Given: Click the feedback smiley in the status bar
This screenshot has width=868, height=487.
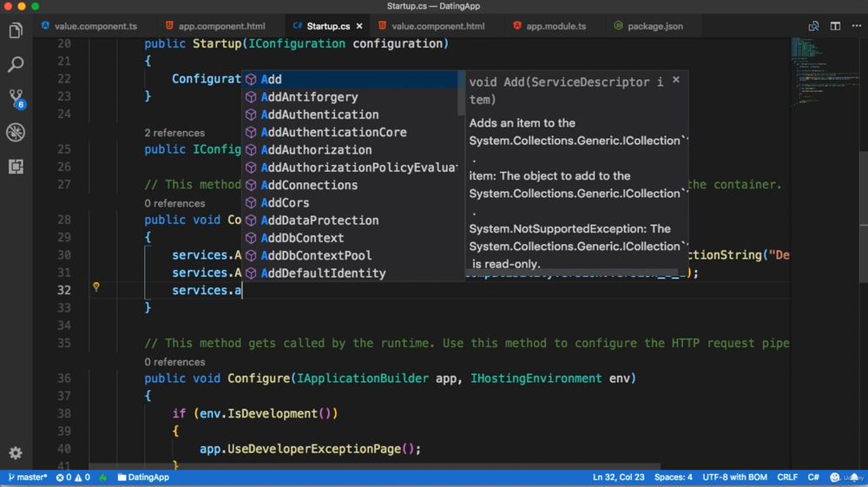Looking at the screenshot, I should [835, 477].
